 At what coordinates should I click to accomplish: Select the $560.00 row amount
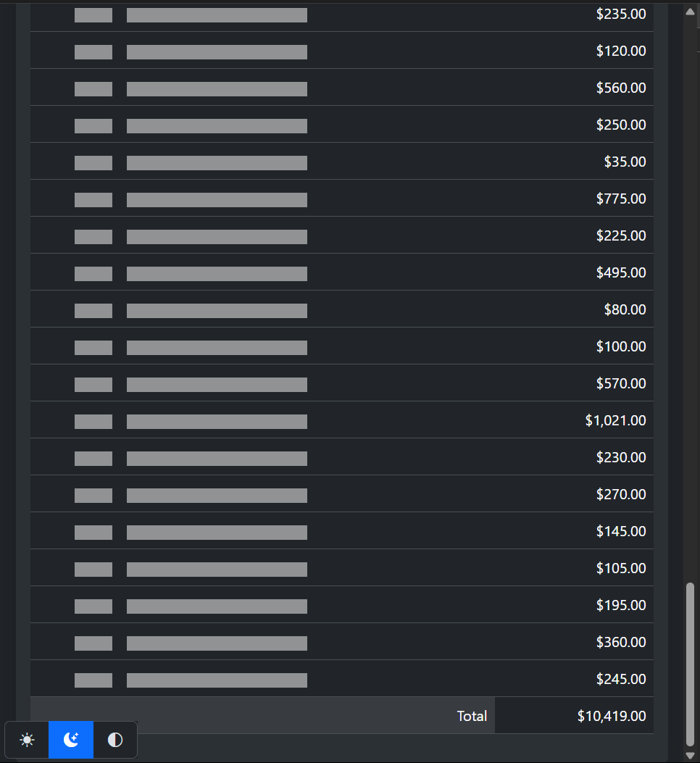(621, 88)
